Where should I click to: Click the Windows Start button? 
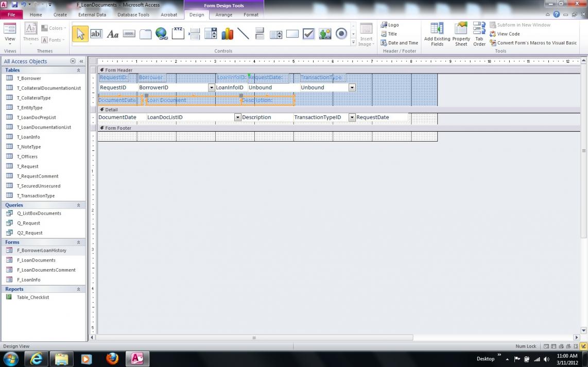tap(11, 359)
